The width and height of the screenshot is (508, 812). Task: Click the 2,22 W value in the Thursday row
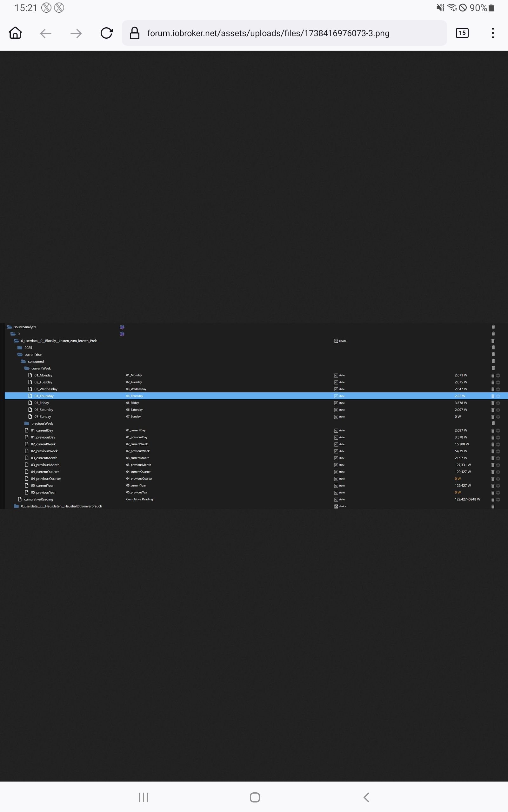tap(460, 396)
